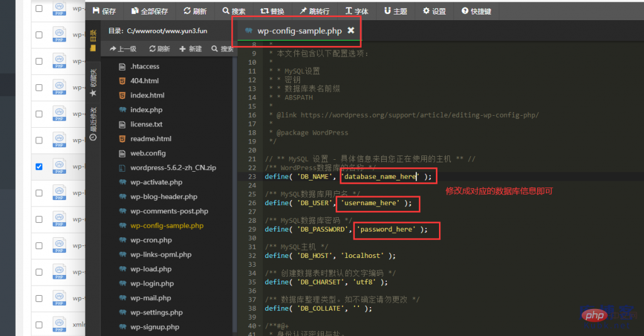Select wordpress-5.6.2-zh_CN.zip in the file tree
644x336 pixels.
click(173, 167)
